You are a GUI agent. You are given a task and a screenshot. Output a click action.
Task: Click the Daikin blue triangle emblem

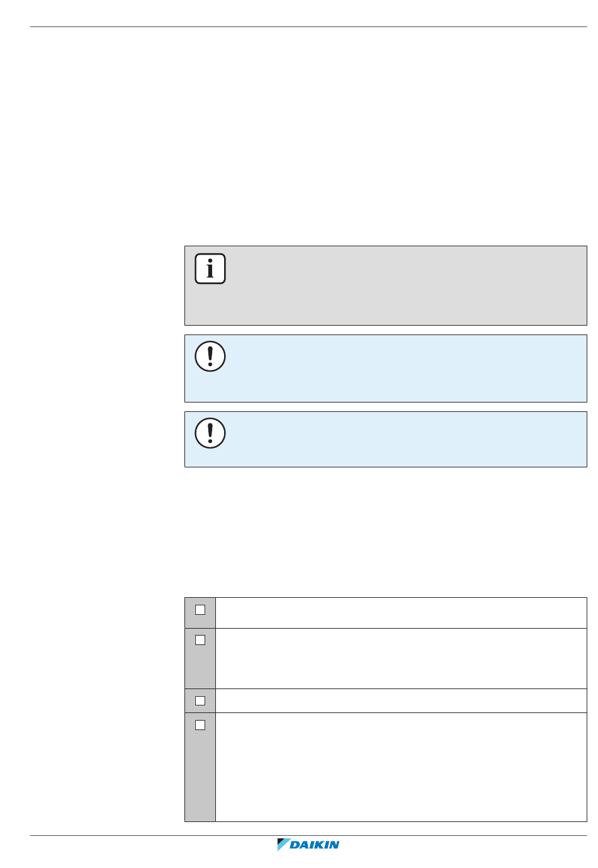pyautogui.click(x=283, y=845)
